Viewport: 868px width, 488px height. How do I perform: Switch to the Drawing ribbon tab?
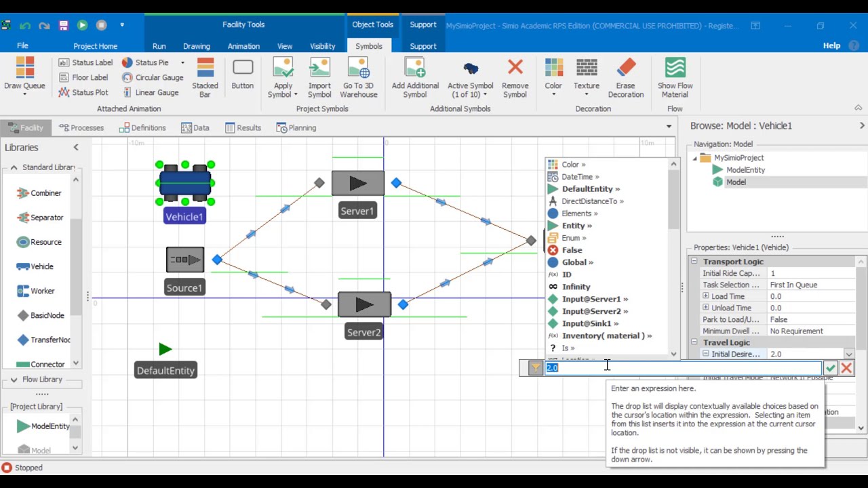coord(196,46)
